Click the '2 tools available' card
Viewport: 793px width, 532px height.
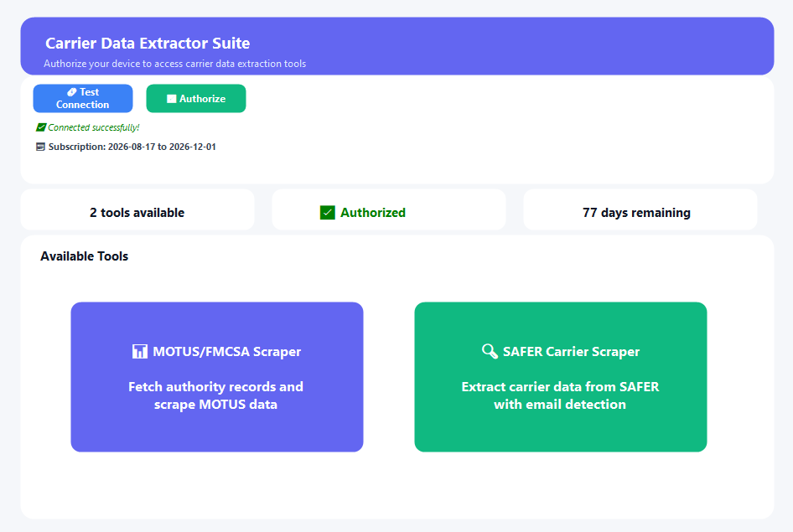pos(137,209)
